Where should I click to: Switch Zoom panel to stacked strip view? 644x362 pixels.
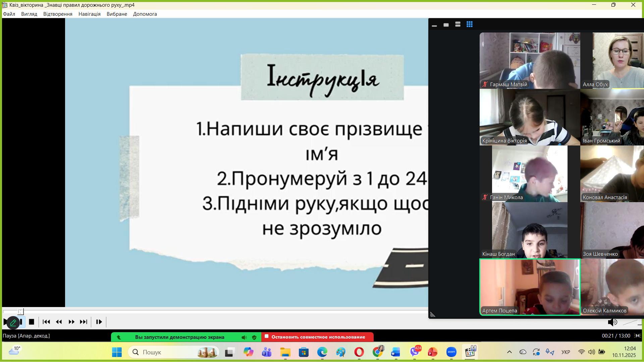click(x=458, y=24)
